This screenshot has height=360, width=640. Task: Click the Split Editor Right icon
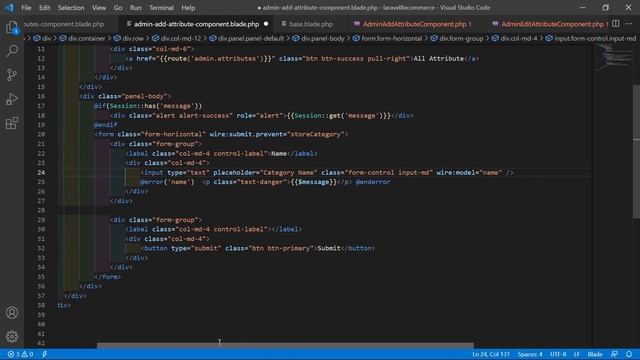(616, 24)
